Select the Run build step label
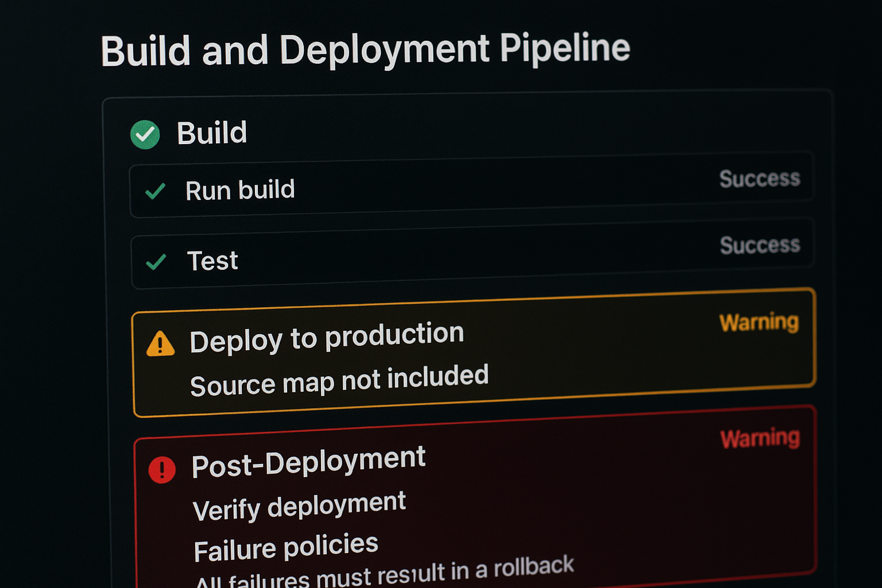Screen dimensions: 882x588 [x=240, y=190]
